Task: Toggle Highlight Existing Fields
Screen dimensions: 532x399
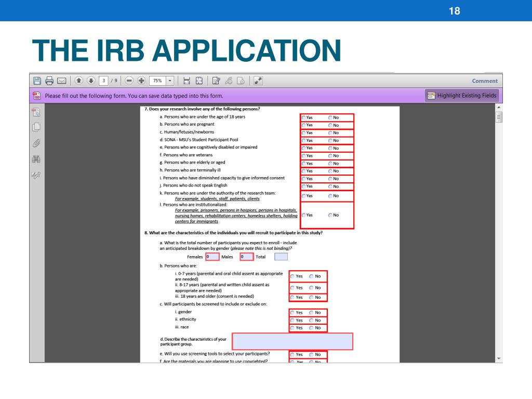Action: pos(462,95)
